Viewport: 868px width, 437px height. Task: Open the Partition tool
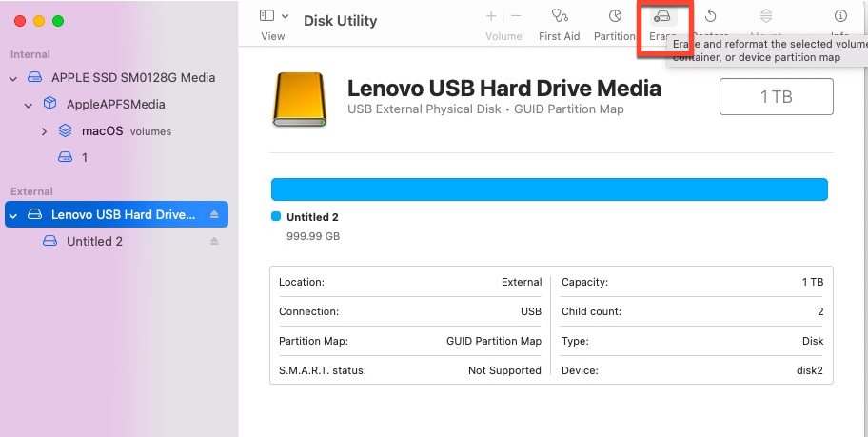[x=615, y=25]
